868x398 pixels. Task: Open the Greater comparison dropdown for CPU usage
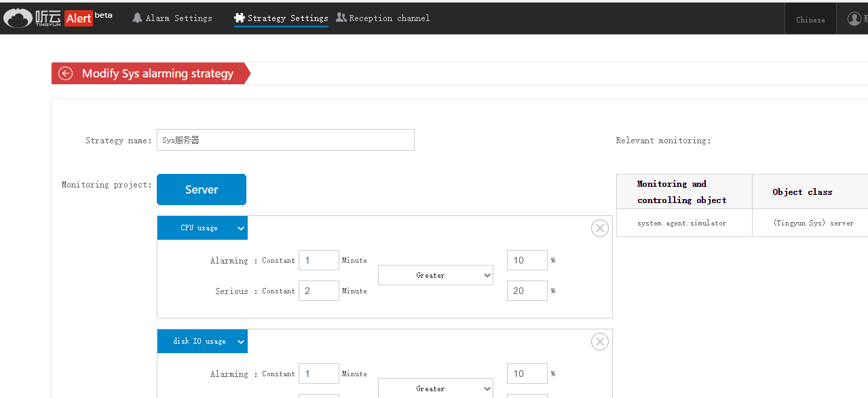(435, 275)
